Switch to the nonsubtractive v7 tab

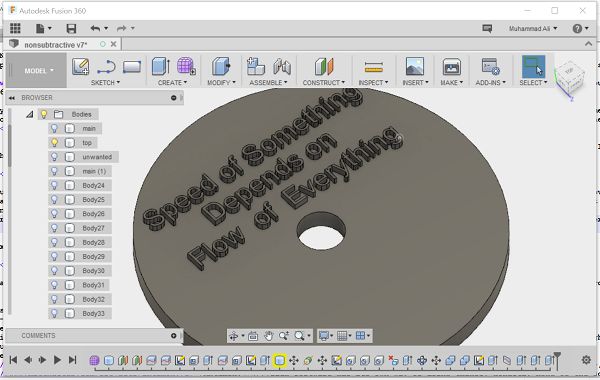coord(55,45)
